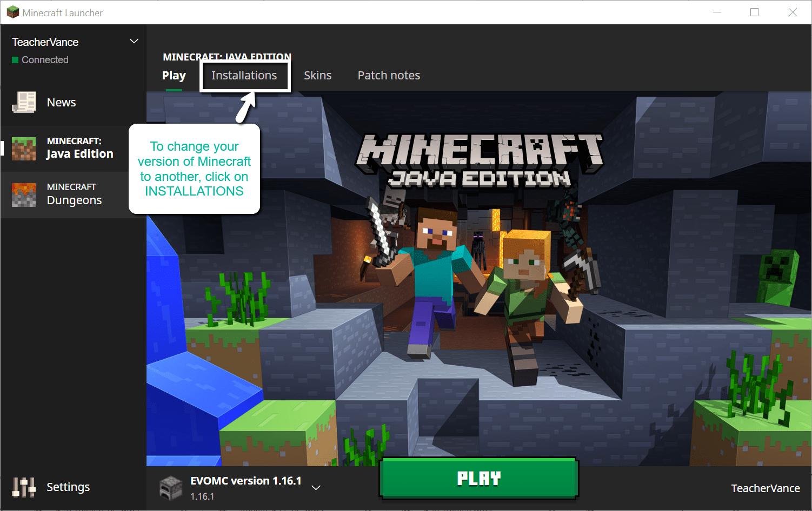Close the Minecraft Launcher window
This screenshot has width=812, height=511.
tap(793, 12)
